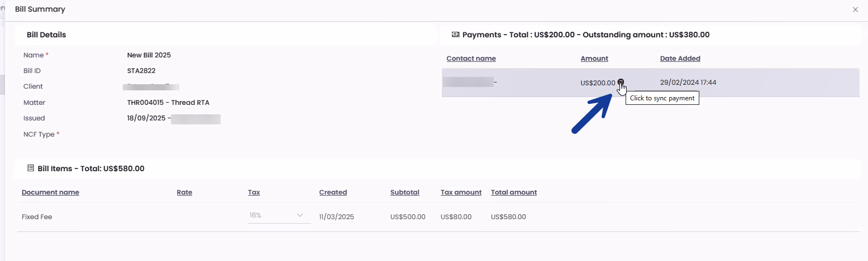Image resolution: width=868 pixels, height=261 pixels.
Task: Open the 16% Tax dropdown
Action: click(x=279, y=216)
